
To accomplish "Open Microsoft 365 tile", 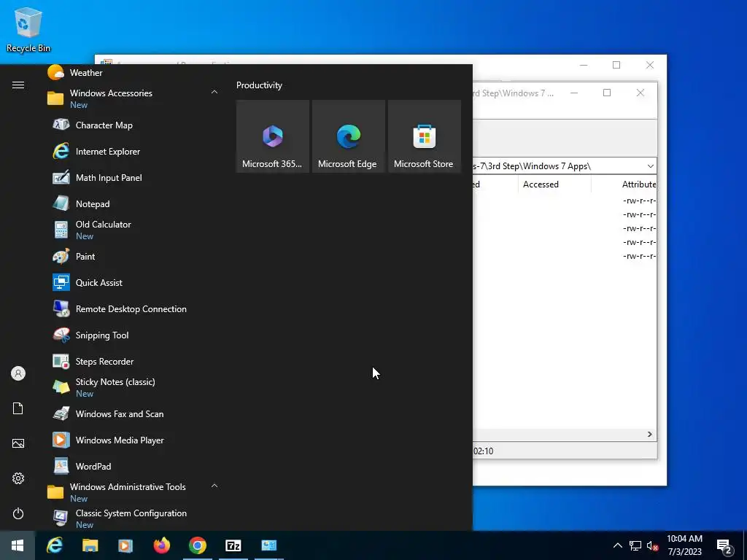I will click(x=273, y=136).
